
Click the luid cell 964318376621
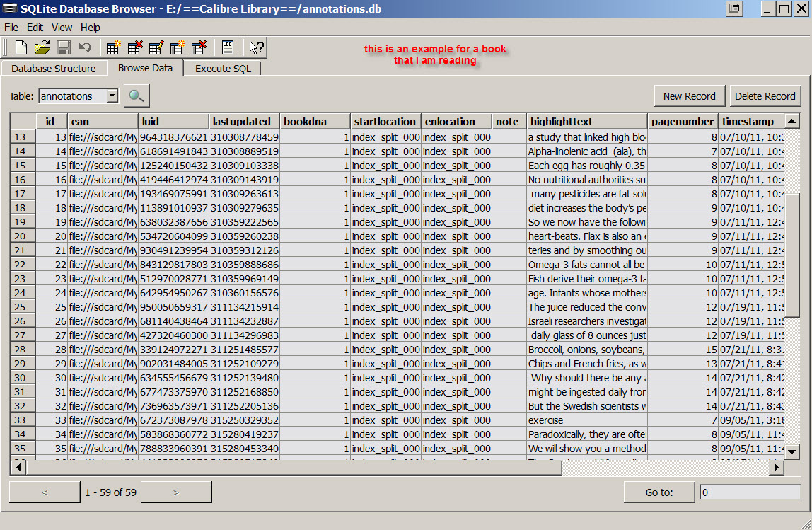(173, 137)
